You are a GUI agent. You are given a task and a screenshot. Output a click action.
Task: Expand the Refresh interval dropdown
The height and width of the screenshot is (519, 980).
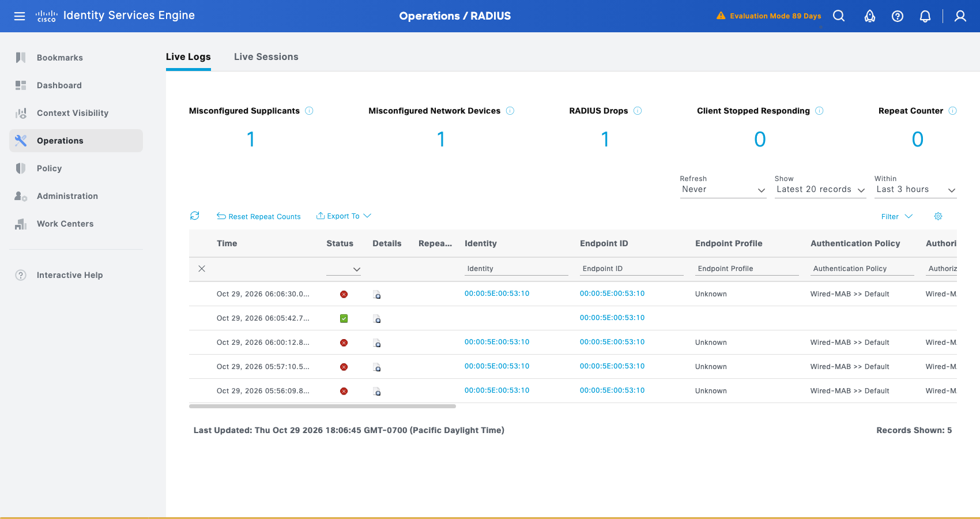click(x=723, y=190)
